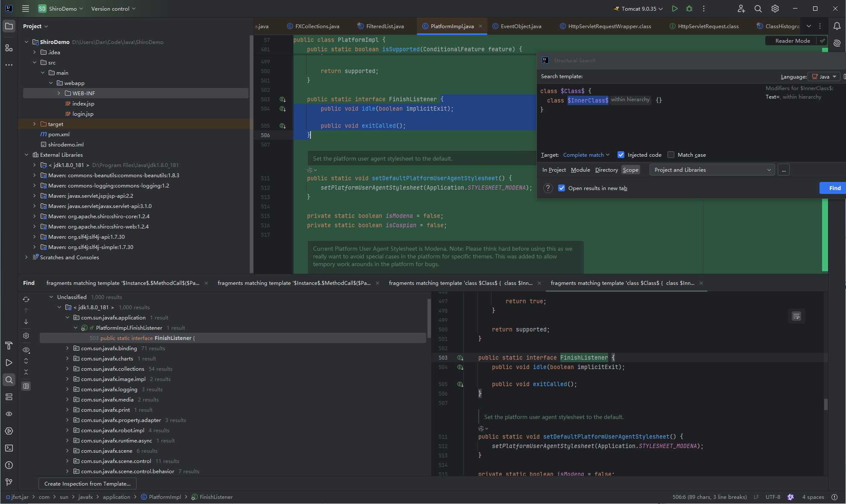Open the ShiroDemo project dropdown
This screenshot has width=846, height=504.
click(61, 9)
